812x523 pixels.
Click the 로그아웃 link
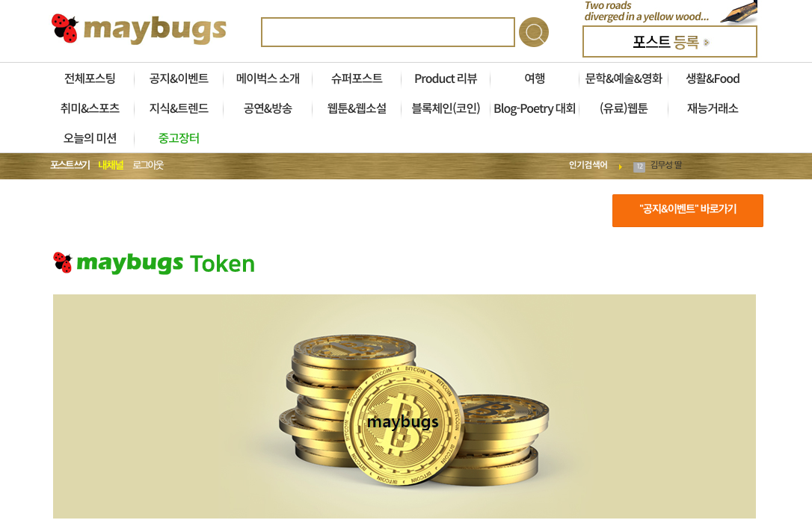148,165
